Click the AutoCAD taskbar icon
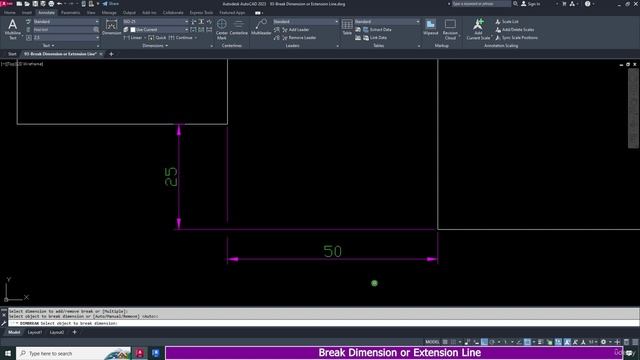Screen dimensions: 640x360 pos(140,353)
